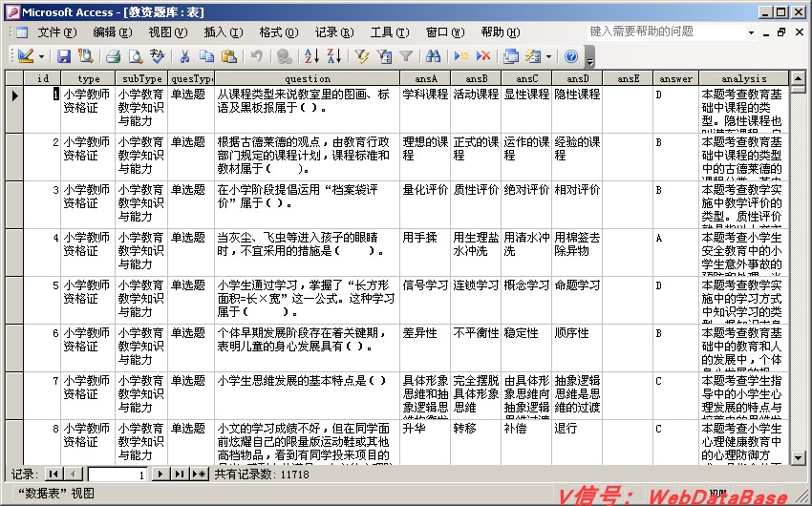Viewport: 812px width, 506px height.
Task: Switch to design view icon
Action: pyautogui.click(x=26, y=56)
